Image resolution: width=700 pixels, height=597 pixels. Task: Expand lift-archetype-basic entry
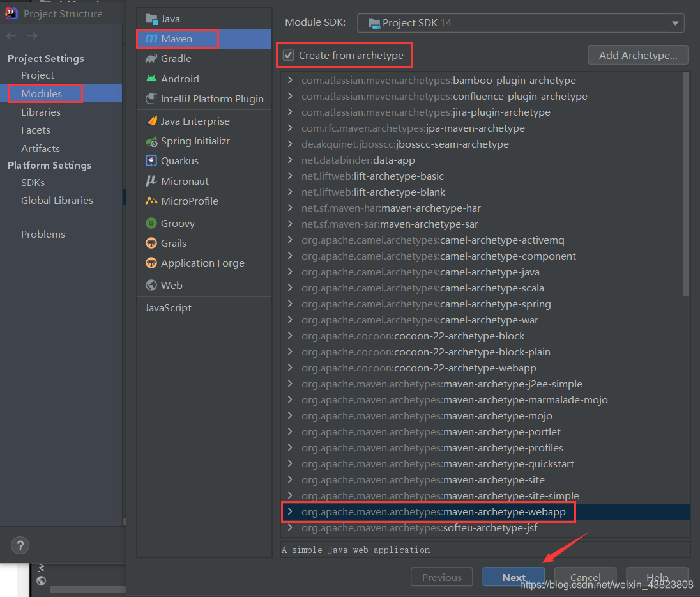coord(290,176)
